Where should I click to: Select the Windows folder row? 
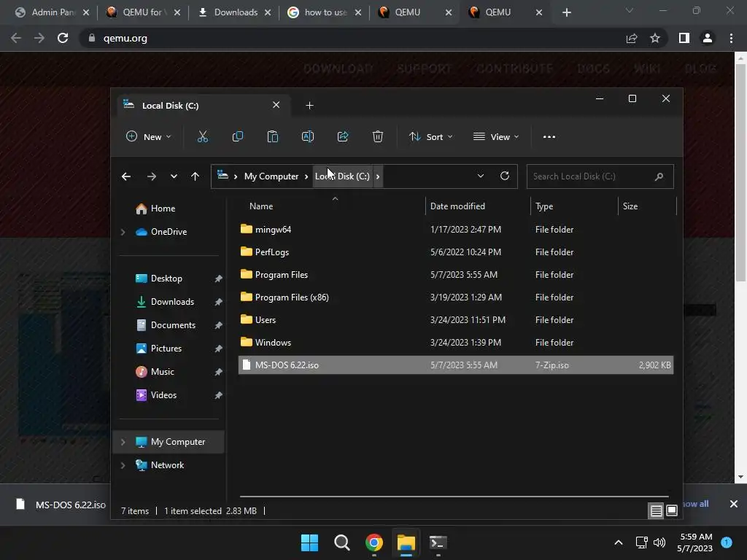coord(456,343)
